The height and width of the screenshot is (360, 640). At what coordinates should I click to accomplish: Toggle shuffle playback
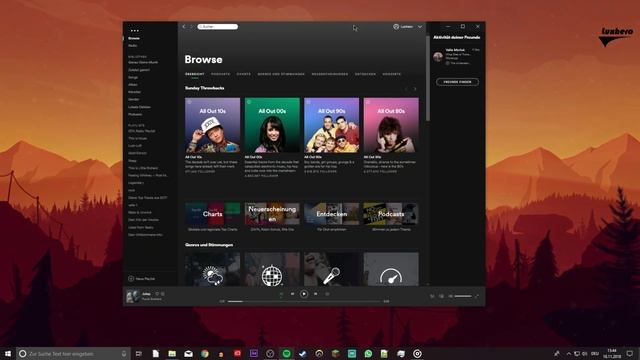tap(281, 294)
